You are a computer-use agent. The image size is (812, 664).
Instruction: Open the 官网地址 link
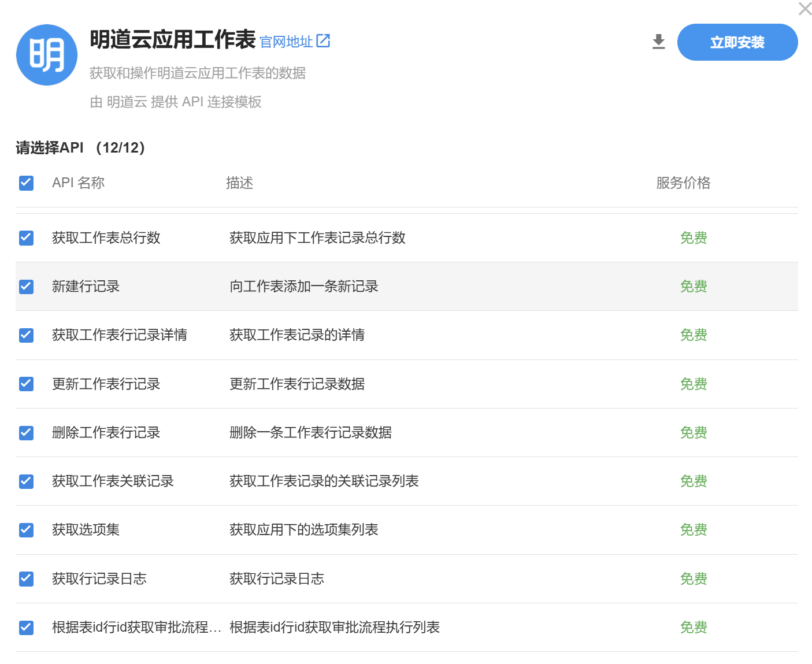(x=286, y=42)
